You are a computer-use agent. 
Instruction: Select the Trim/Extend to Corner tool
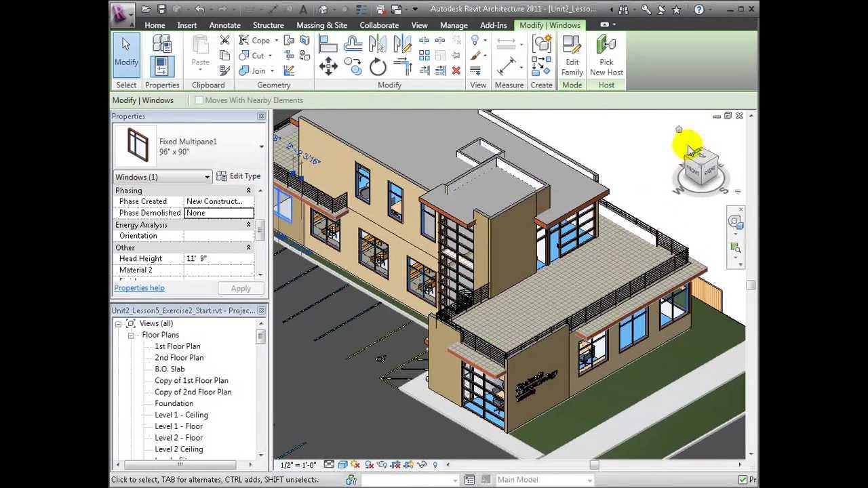pyautogui.click(x=403, y=66)
